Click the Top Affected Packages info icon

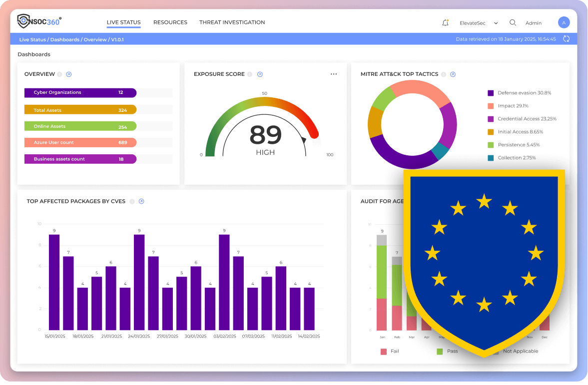132,201
